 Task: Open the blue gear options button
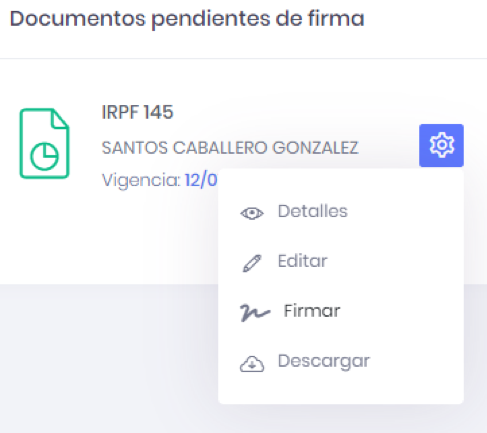[441, 145]
